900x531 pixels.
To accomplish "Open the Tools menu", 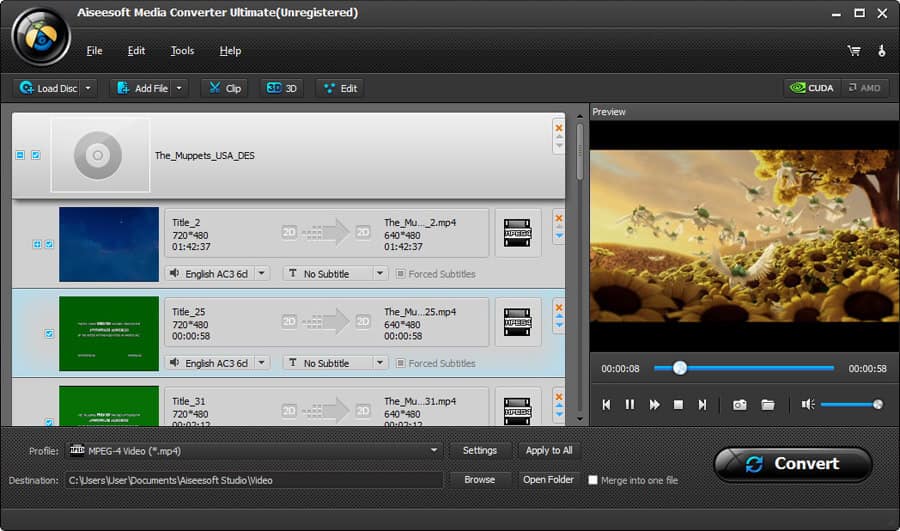I will [182, 51].
